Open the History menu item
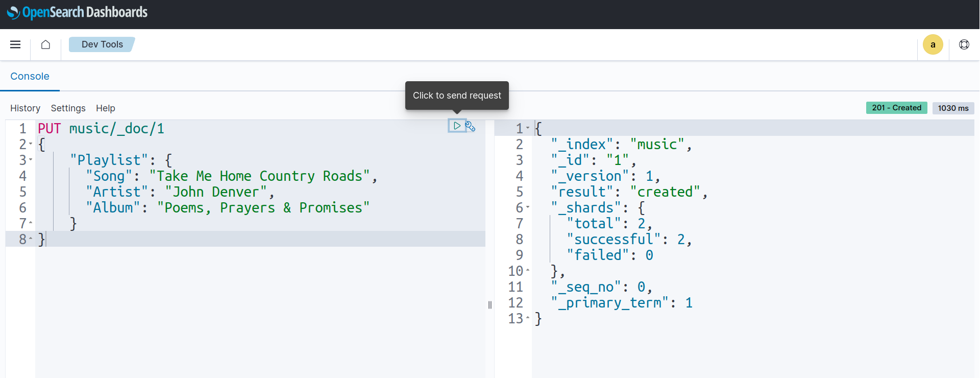Viewport: 980px width, 378px height. tap(25, 108)
